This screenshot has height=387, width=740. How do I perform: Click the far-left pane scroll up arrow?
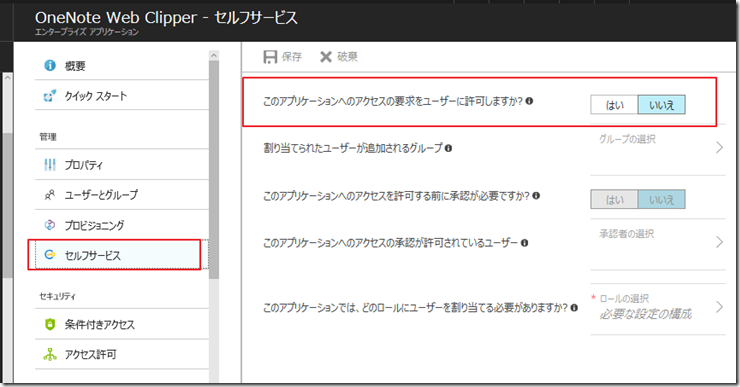coord(8,78)
